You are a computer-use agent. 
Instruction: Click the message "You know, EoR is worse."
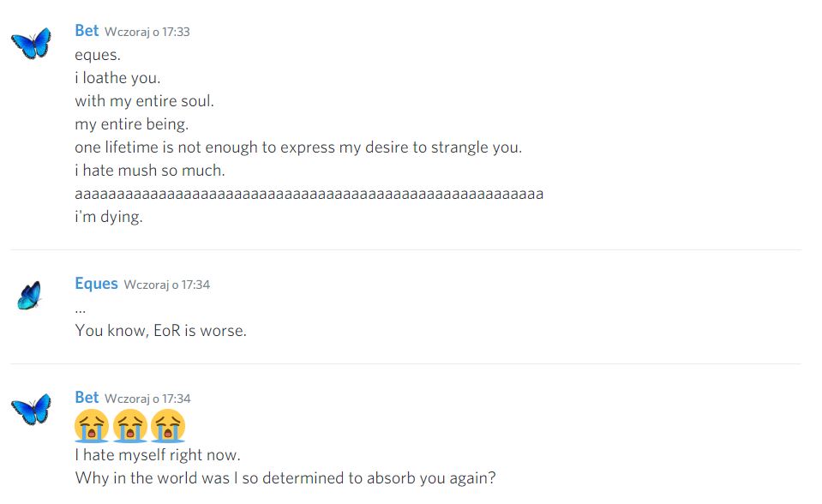(x=160, y=330)
